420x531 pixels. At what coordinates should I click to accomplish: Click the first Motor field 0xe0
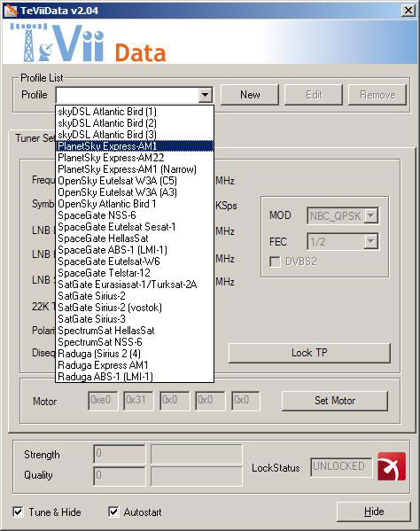click(x=103, y=401)
